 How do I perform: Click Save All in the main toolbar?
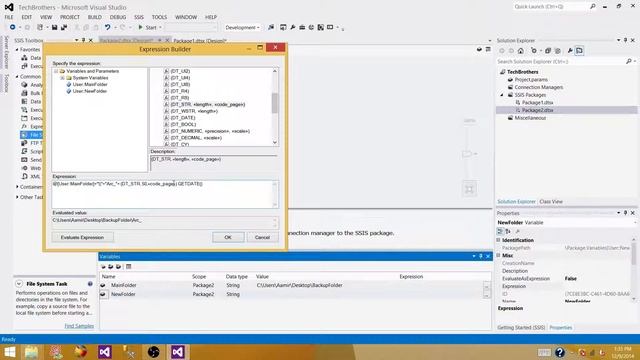(64, 27)
